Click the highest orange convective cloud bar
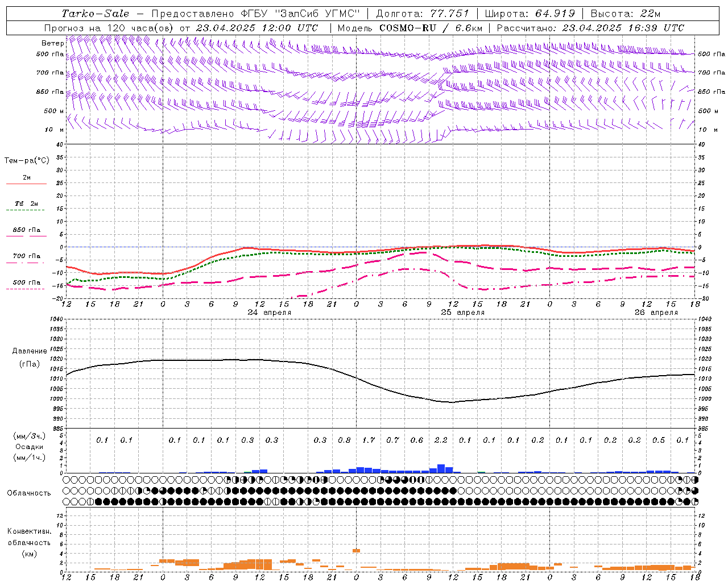This screenshot has height=582, width=728. (x=357, y=550)
